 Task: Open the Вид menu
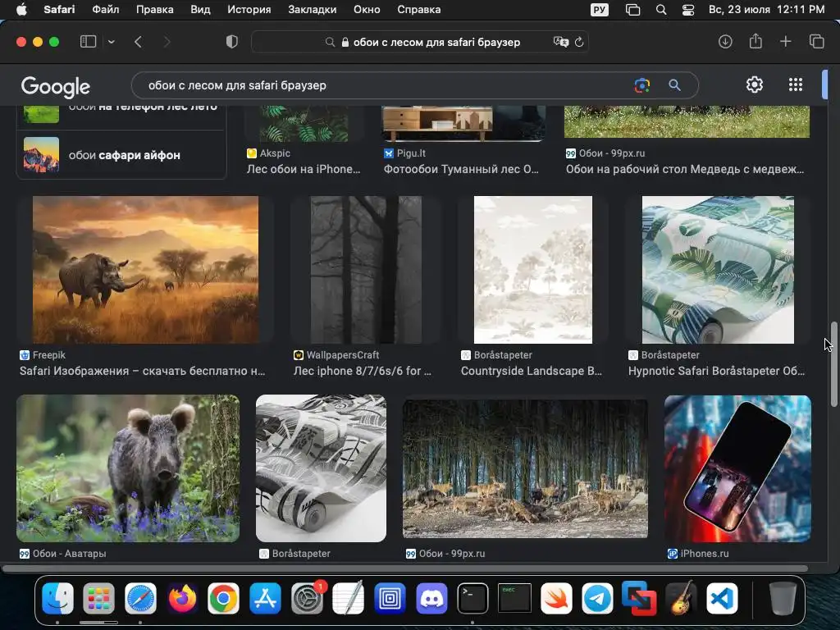[200, 10]
